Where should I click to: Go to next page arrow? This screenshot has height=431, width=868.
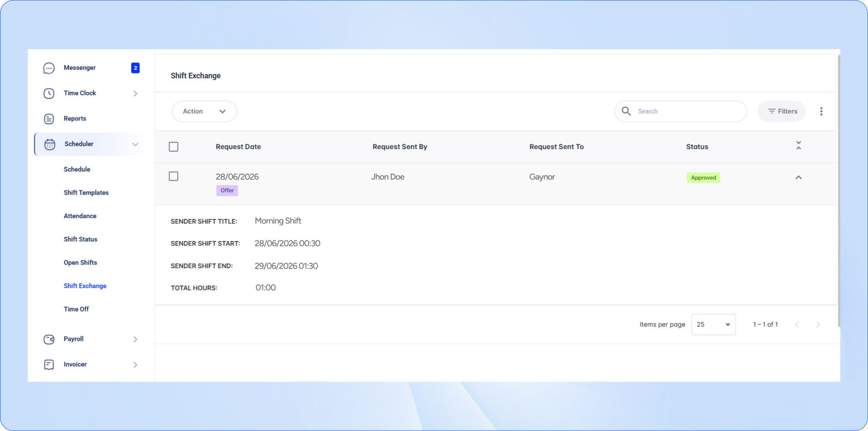pos(818,325)
